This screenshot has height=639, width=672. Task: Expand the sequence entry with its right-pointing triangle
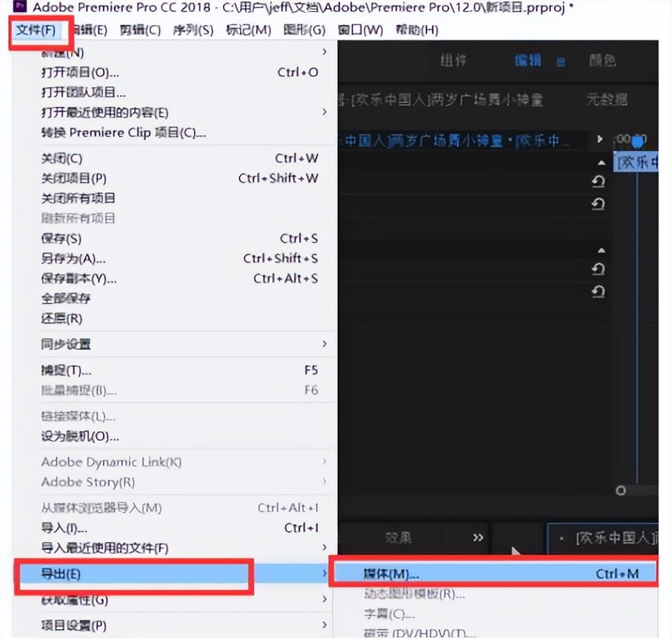click(599, 139)
